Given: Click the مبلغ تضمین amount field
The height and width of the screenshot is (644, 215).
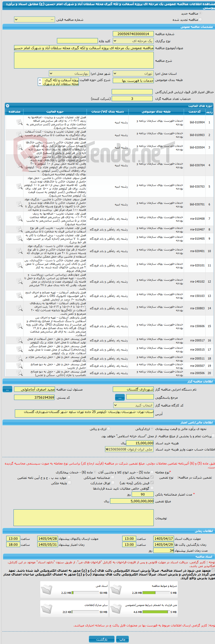Looking at the screenshot, I should click(132, 501).
